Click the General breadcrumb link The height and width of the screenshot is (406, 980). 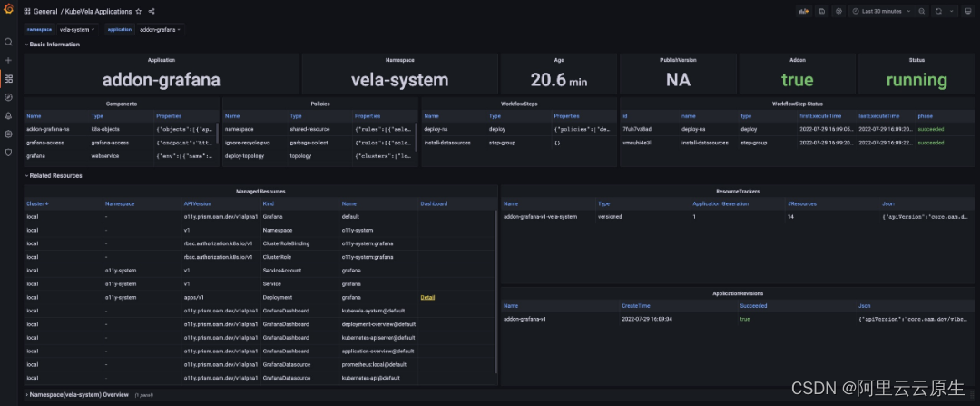click(x=45, y=11)
